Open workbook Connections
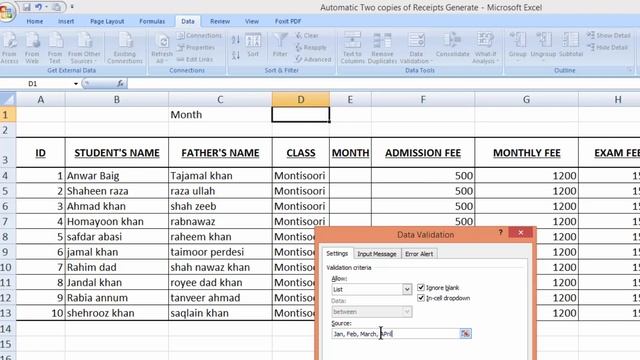640x360 pixels. pos(200,36)
